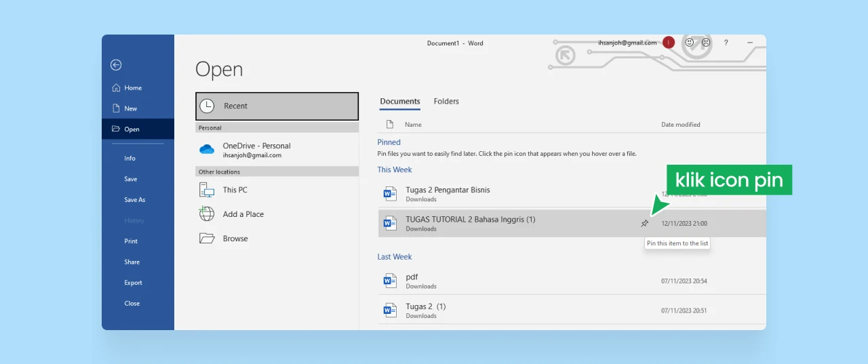Click the Last Week section heading
The height and width of the screenshot is (364, 868).
[395, 257]
